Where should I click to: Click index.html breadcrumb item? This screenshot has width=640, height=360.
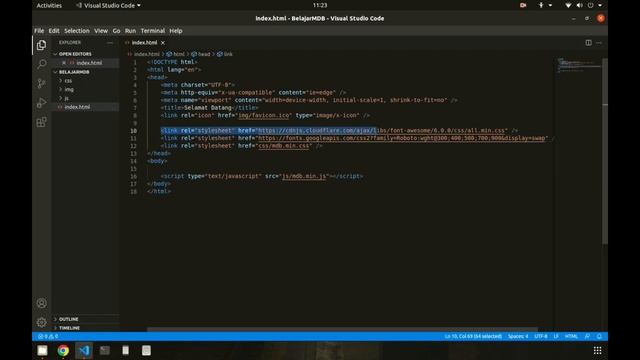tap(144, 54)
